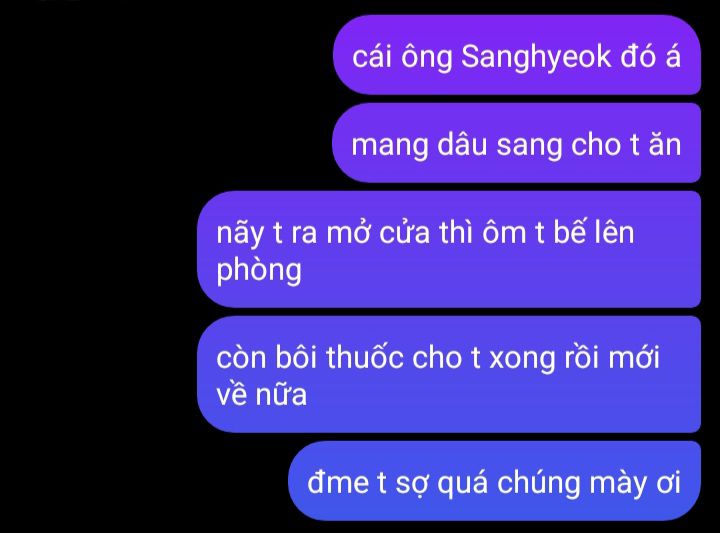Click 'chúng mày ơi' in the last message
Viewport: 720px width, 533px height.
click(589, 484)
